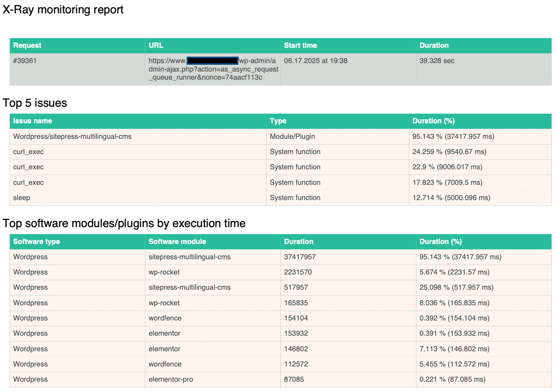Screen dimensions: 556x392
Task: Click the admin-ajax.php request URL cell
Action: pyautogui.click(x=213, y=69)
